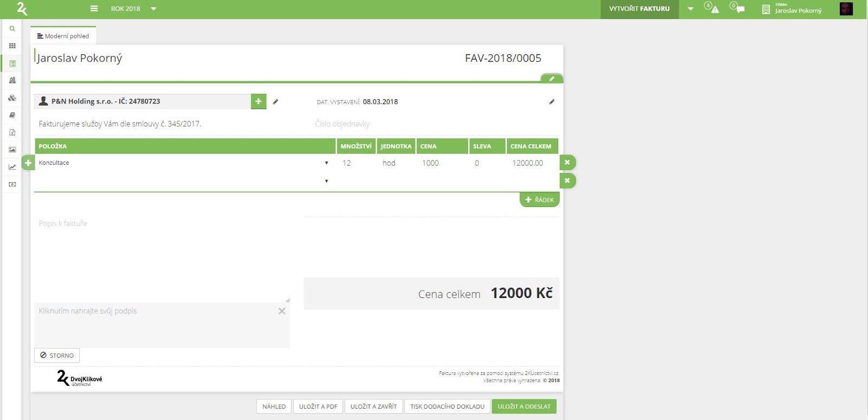The width and height of the screenshot is (868, 420).
Task: Open the messages chat bubble icon
Action: click(739, 9)
